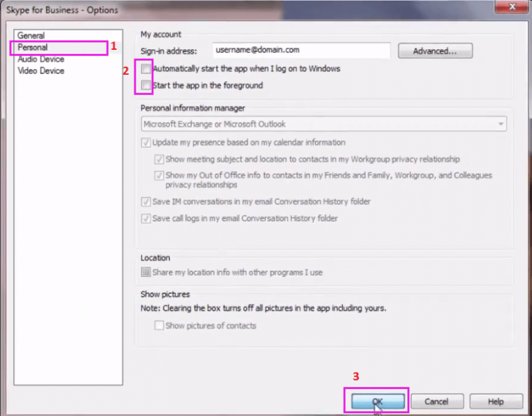Close the Options dialog window
Image resolution: width=532 pixels, height=416 pixels.
tap(512, 7)
